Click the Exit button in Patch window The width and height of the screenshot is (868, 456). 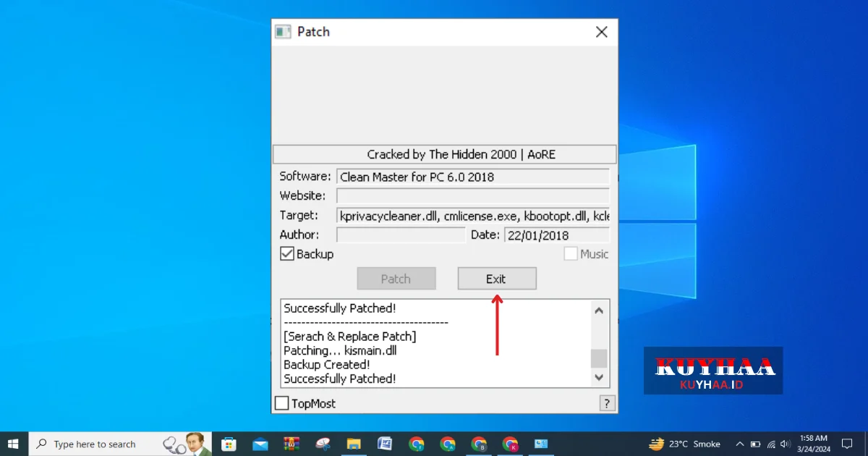pyautogui.click(x=497, y=279)
